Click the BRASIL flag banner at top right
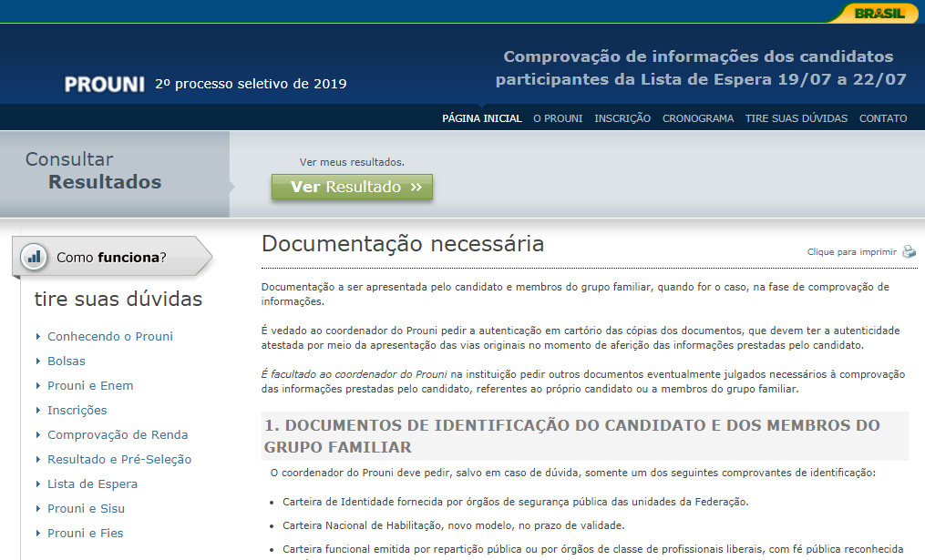 (877, 13)
